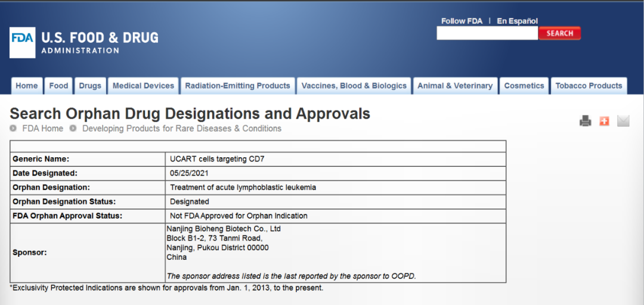This screenshot has width=644, height=305.
Task: Click the Orphan Designation Status label
Action: [x=64, y=201]
